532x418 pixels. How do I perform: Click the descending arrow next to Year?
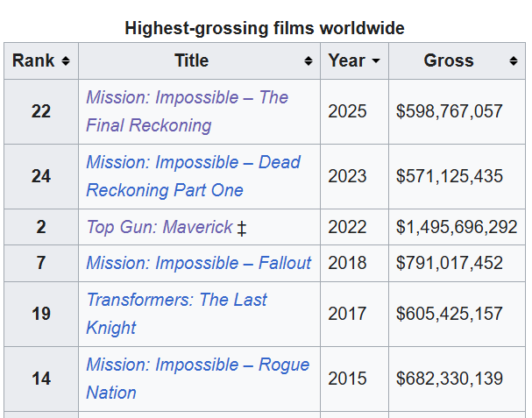(x=376, y=61)
